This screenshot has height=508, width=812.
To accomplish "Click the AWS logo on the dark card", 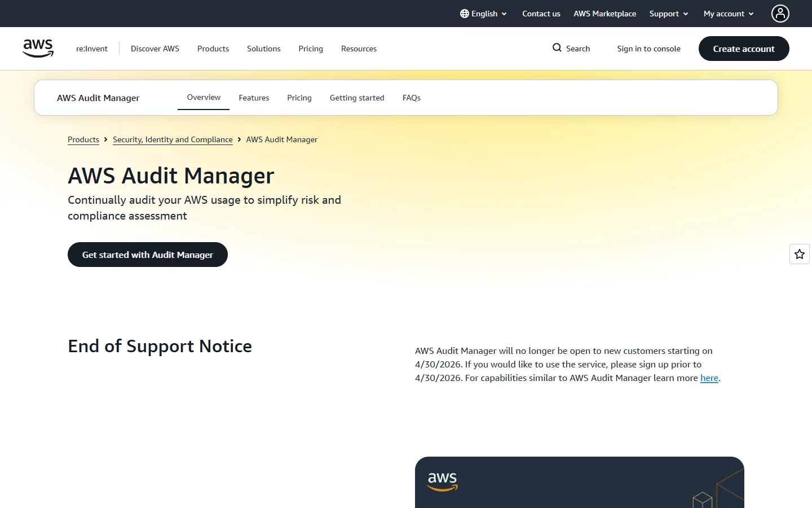I will click(x=443, y=481).
